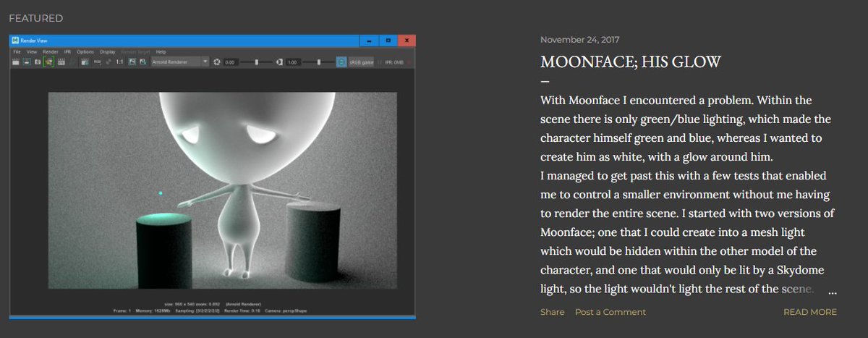Click the November 24, 2017 date link

point(579,40)
